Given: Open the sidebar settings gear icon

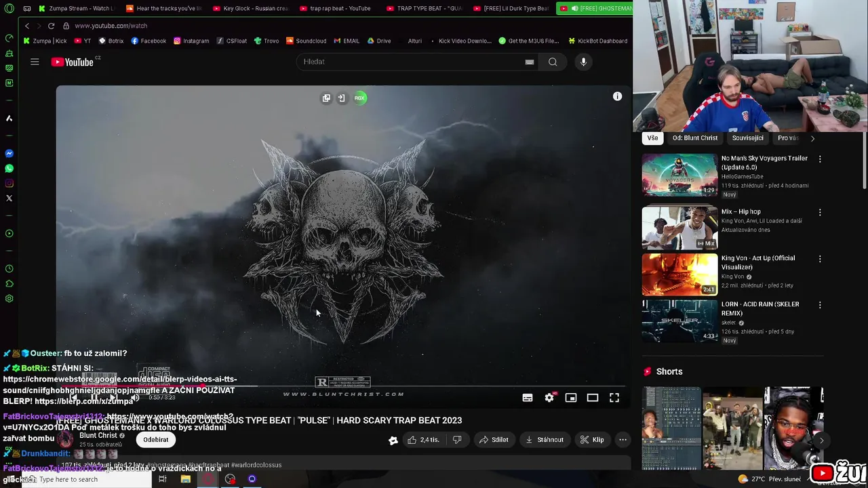Looking at the screenshot, I should click(9, 298).
